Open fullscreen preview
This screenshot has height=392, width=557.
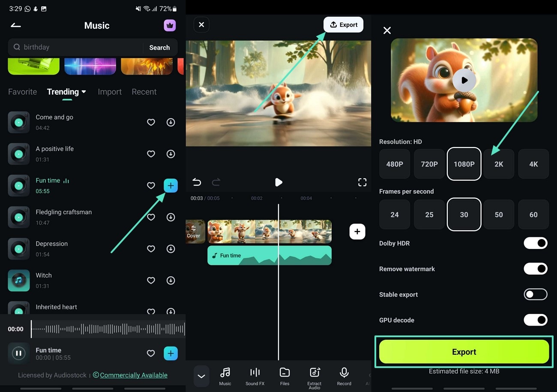tap(362, 183)
